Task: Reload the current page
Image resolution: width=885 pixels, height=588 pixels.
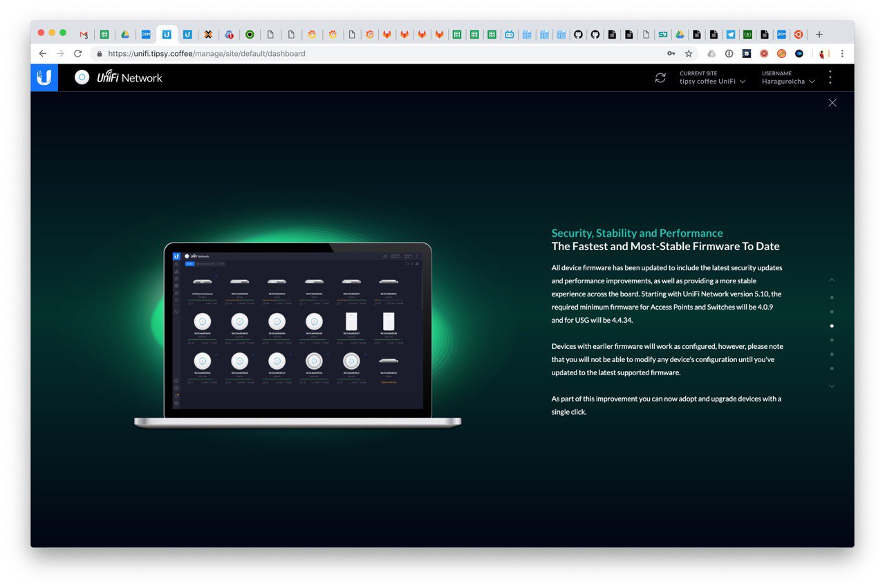Action: [77, 53]
